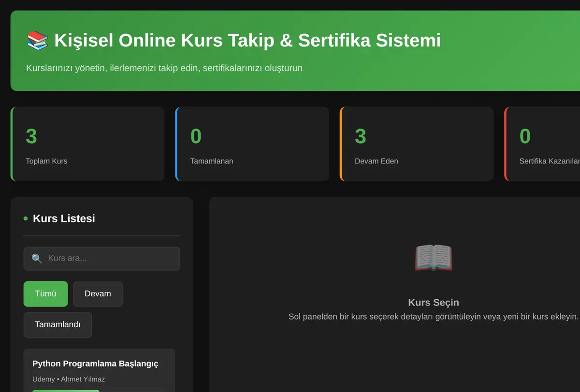Focus the "Kurs ara..." search field
Image resolution: width=580 pixels, height=392 pixels.
point(101,259)
